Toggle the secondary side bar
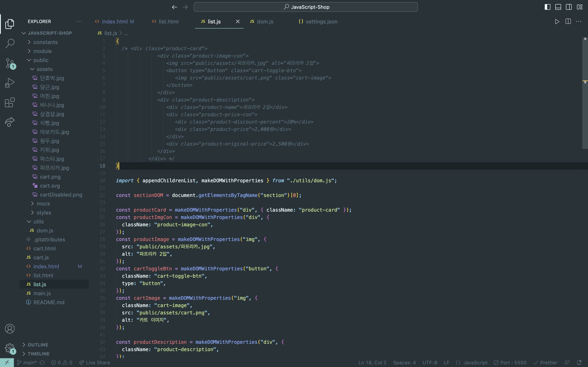588x367 pixels. pos(569,7)
